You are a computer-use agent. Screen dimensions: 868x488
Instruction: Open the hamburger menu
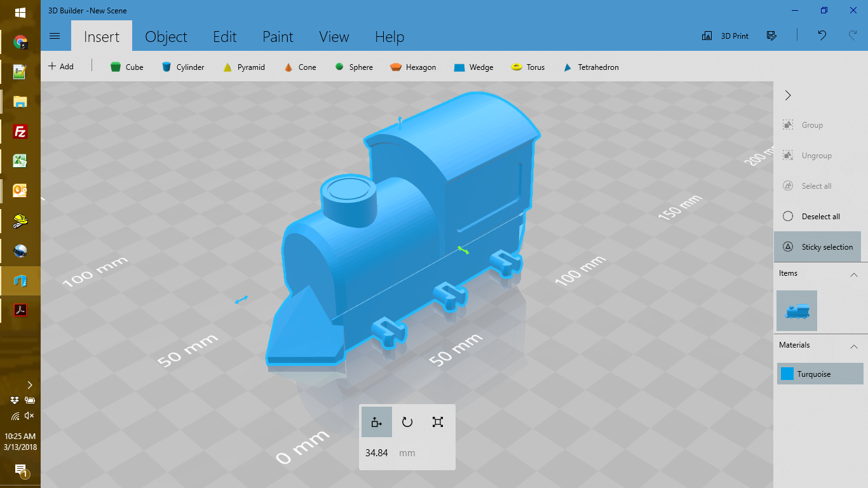point(55,36)
